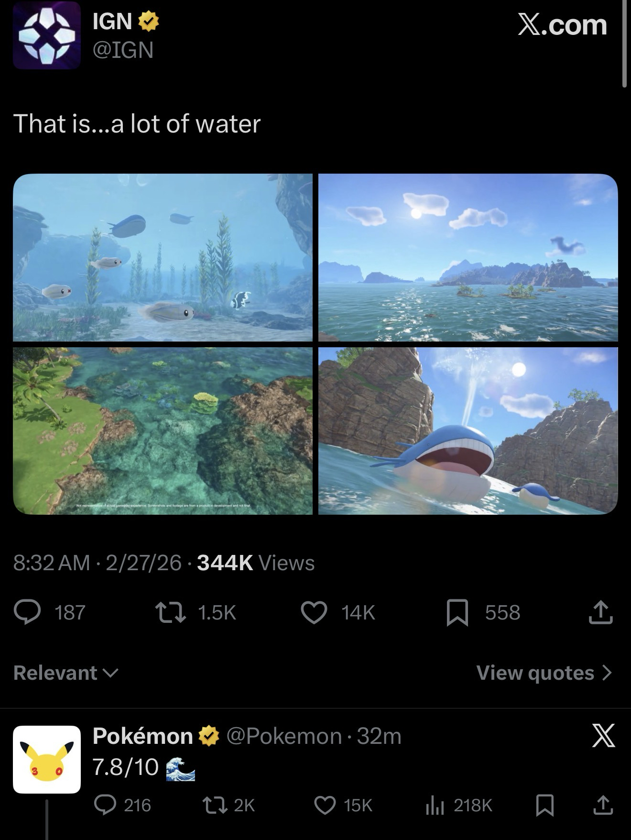The width and height of the screenshot is (631, 840).
Task: Open View quotes link
Action: coord(544,673)
